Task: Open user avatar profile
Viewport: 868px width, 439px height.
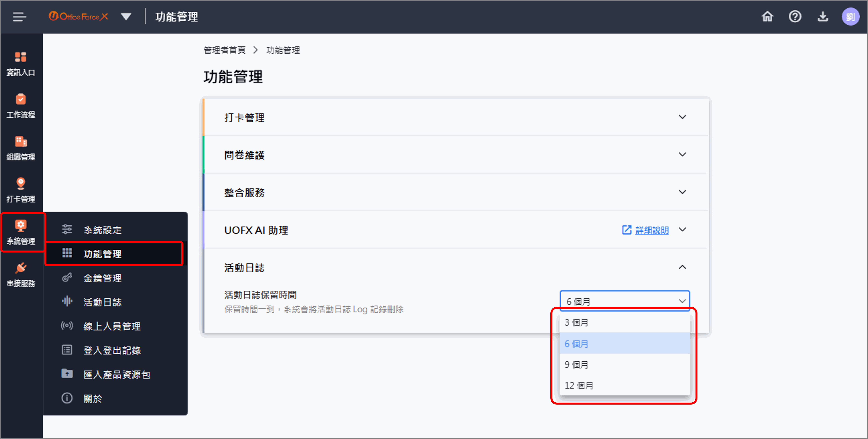Action: pyautogui.click(x=850, y=17)
